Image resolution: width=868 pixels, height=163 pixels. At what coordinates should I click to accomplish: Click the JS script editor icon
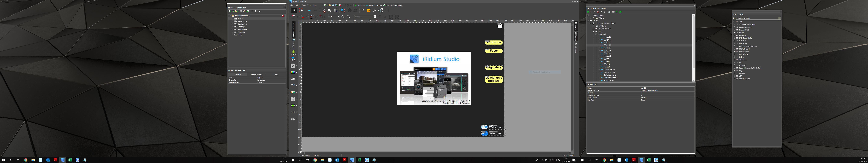369,10
